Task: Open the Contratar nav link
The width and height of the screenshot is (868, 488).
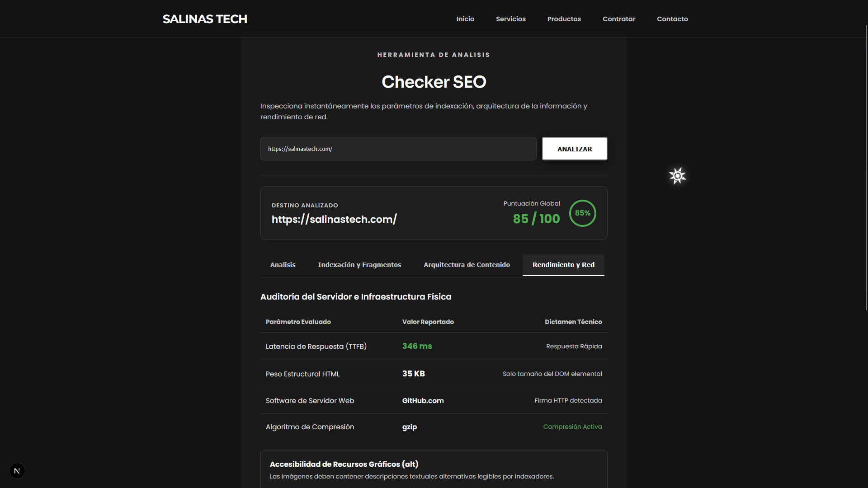Action: click(619, 19)
